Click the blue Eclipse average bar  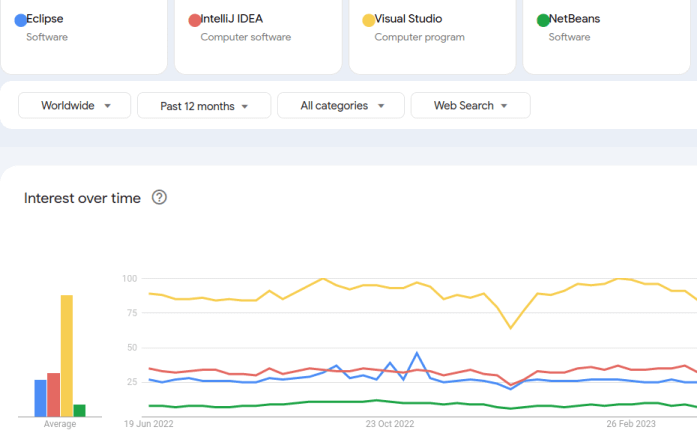pos(40,398)
